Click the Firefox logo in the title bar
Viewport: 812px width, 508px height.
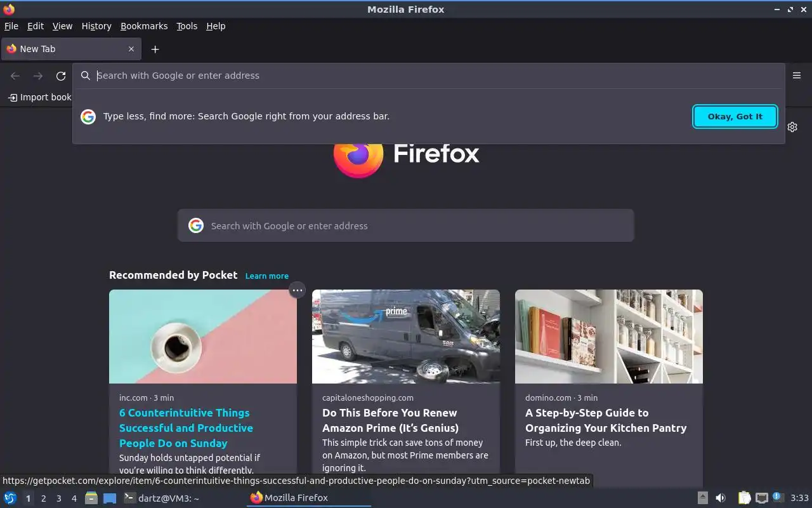tap(8, 9)
